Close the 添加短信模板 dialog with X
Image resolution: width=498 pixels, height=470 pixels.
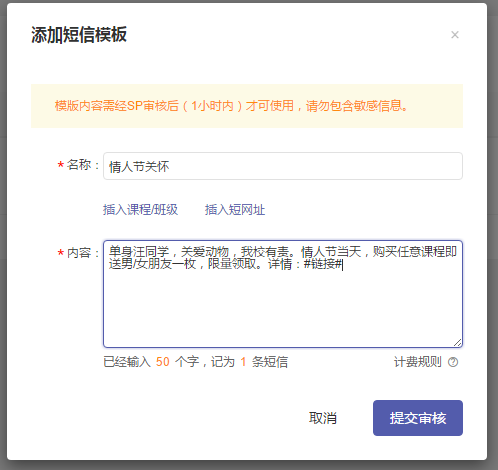(455, 35)
